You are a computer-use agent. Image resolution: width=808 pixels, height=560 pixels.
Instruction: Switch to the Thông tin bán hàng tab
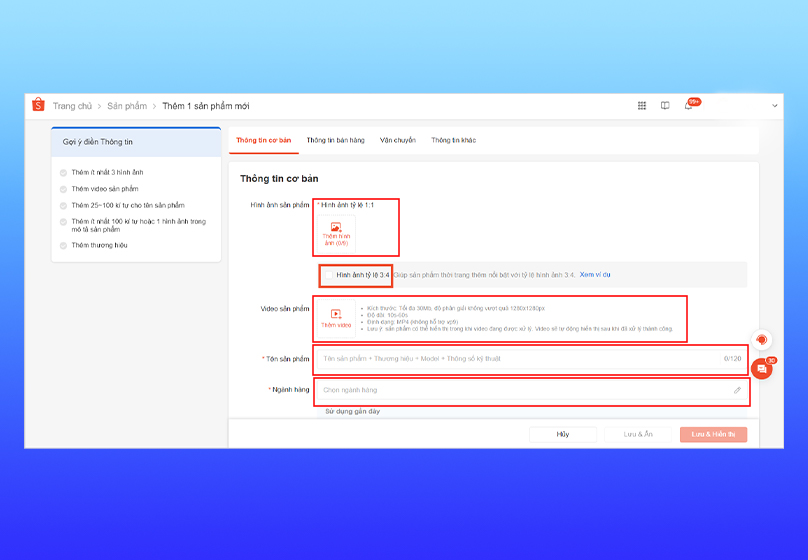[x=336, y=140]
